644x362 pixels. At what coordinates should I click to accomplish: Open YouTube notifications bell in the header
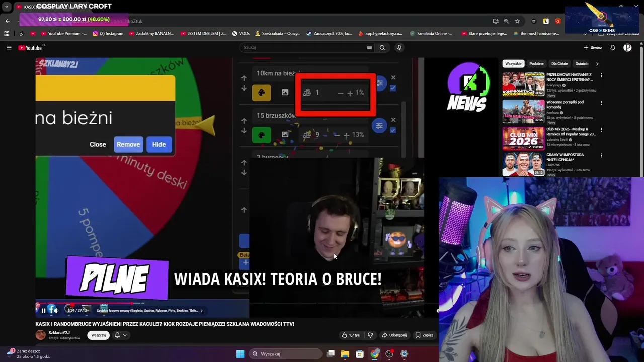613,48
